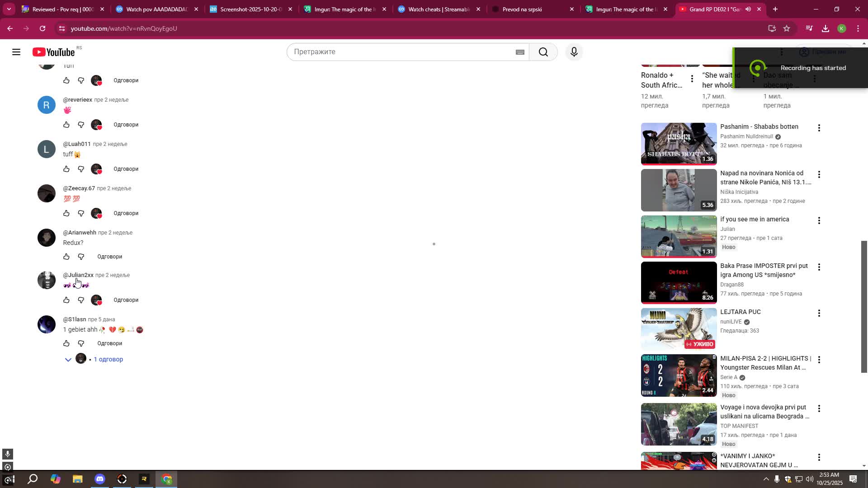
Task: Expand the '1 одговор' reply thread
Action: point(108,359)
